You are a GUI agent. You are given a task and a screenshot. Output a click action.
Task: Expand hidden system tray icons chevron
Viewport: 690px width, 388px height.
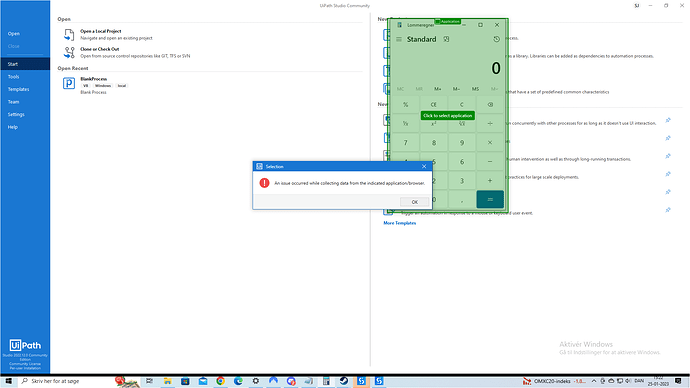[594, 381]
